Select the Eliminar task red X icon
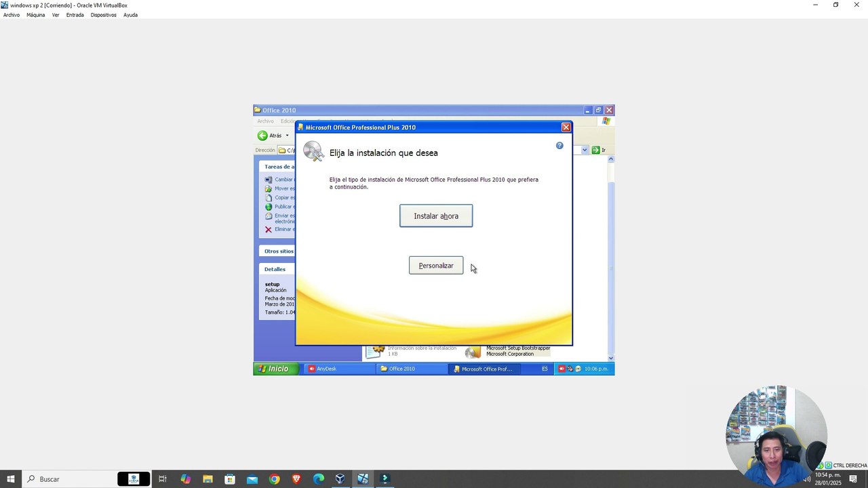This screenshot has height=488, width=868. 269,230
